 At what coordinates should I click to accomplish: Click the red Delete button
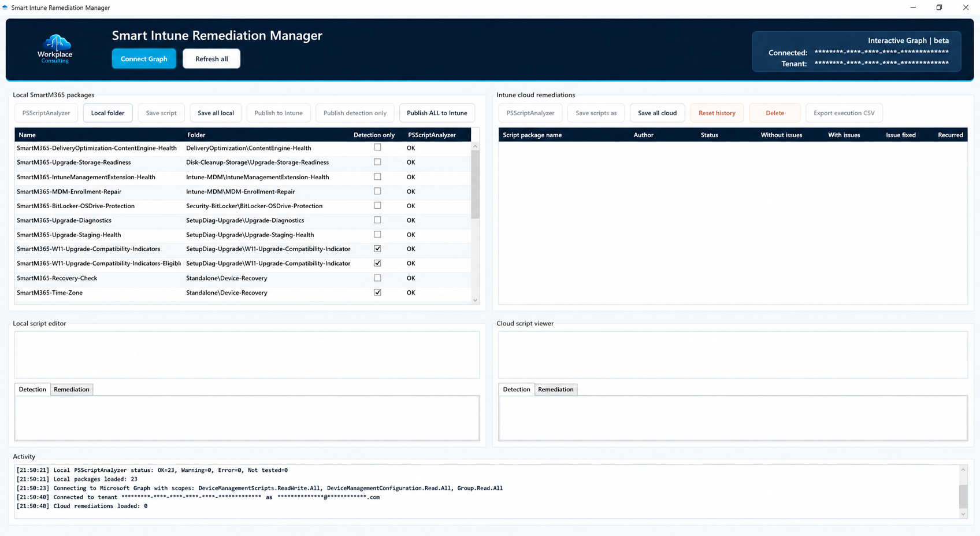[775, 113]
